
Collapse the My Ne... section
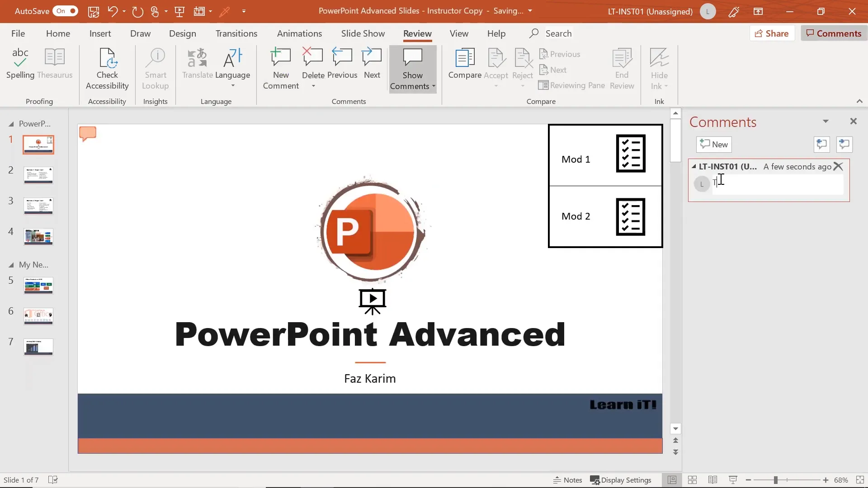pyautogui.click(x=11, y=265)
